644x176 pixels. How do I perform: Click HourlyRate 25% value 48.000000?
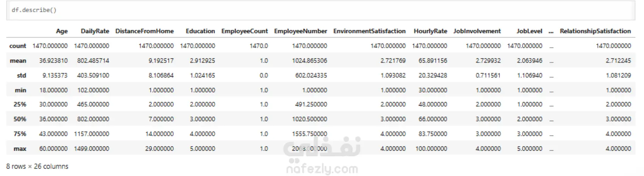click(433, 104)
